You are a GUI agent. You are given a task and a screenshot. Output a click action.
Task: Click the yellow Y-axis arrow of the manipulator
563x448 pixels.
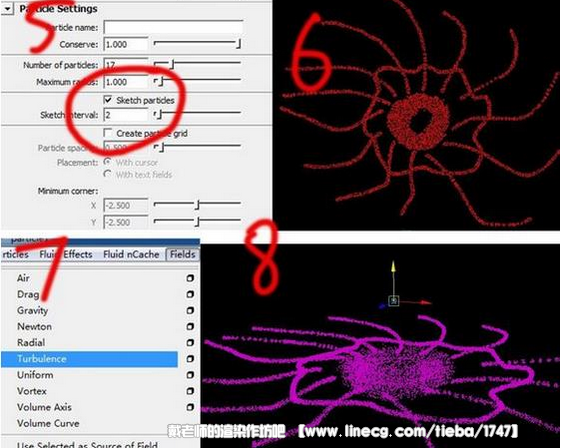point(394,267)
